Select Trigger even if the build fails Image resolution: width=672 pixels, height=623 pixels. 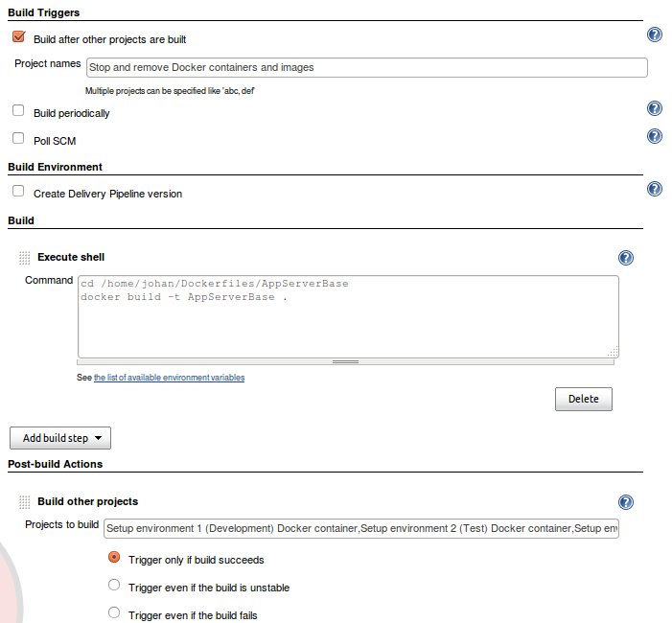pos(114,612)
